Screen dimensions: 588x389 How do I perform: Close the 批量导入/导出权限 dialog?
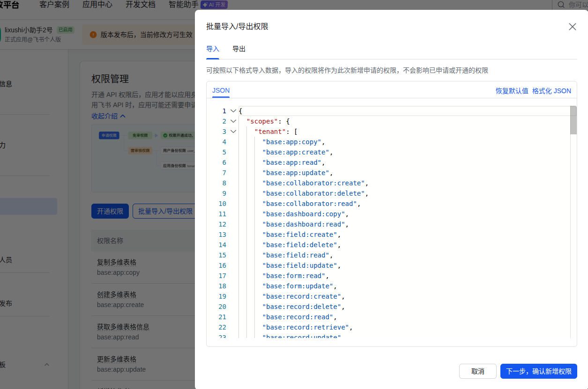tap(572, 27)
